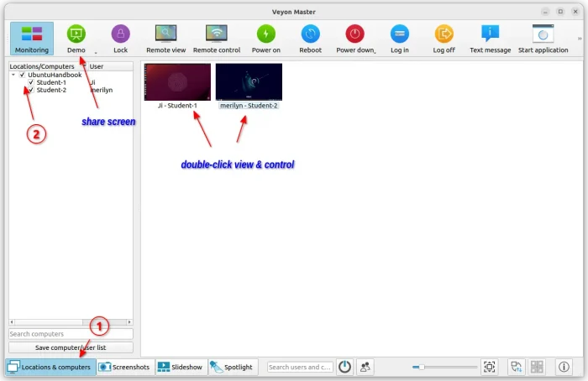Click the Start application icon
Image resolution: width=588 pixels, height=381 pixels.
[543, 34]
